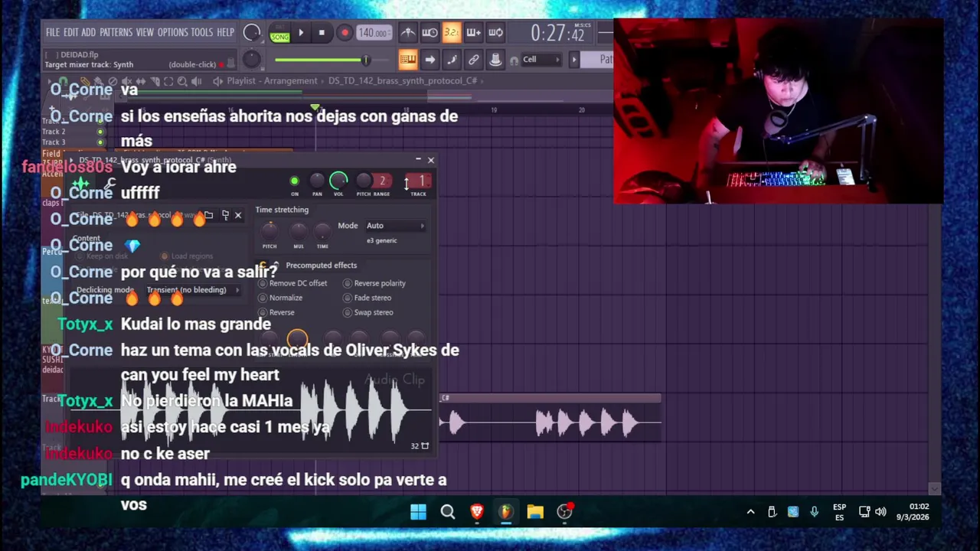
Task: Enable Fade stereo option
Action: tap(367, 298)
